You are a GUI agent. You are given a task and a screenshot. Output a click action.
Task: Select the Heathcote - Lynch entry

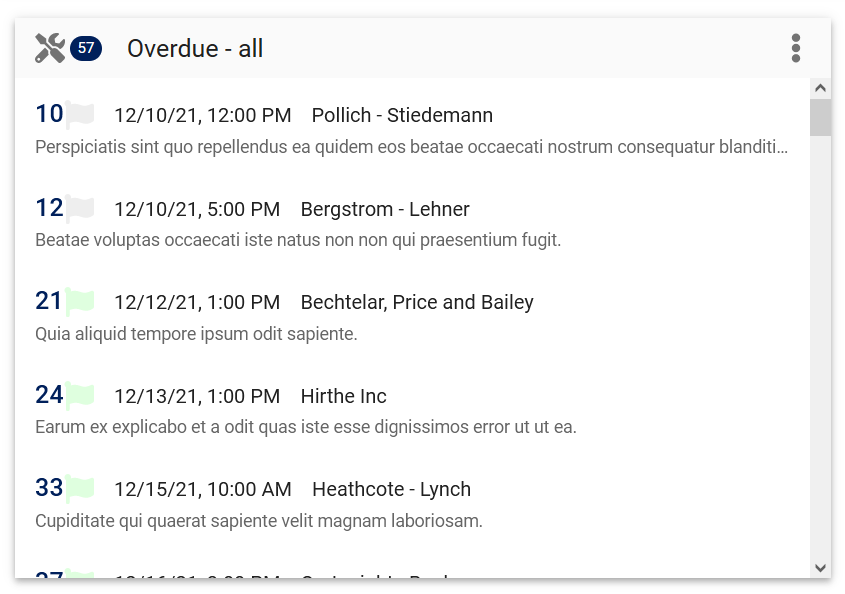412,504
